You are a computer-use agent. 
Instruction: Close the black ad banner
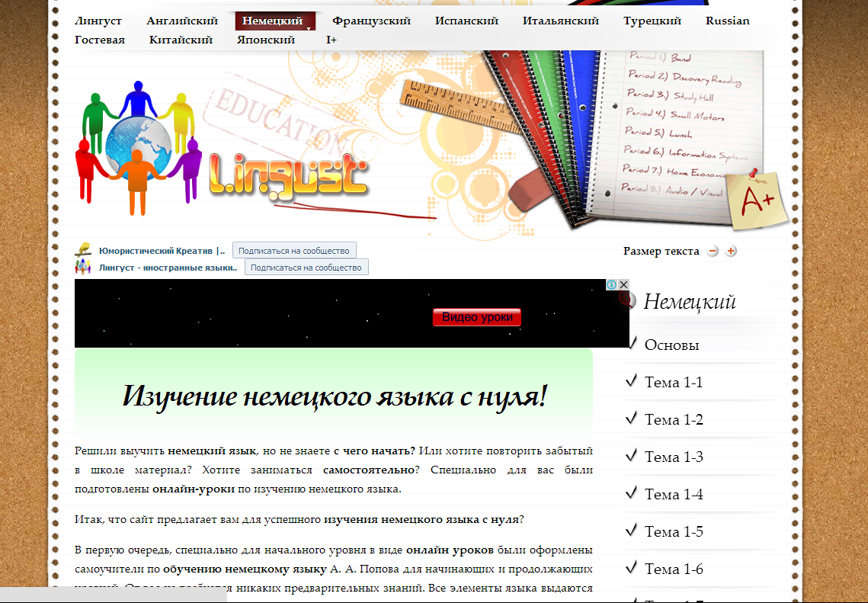click(623, 284)
